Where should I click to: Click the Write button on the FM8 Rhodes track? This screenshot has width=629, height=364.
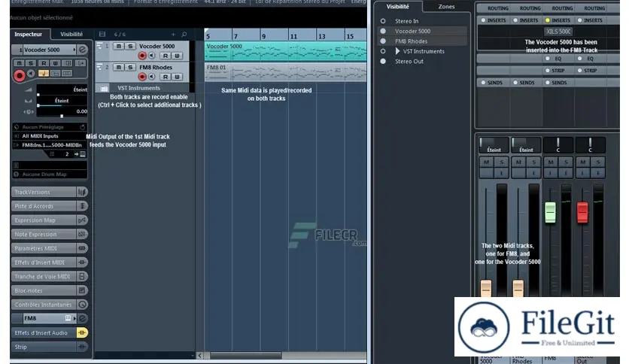point(177,77)
